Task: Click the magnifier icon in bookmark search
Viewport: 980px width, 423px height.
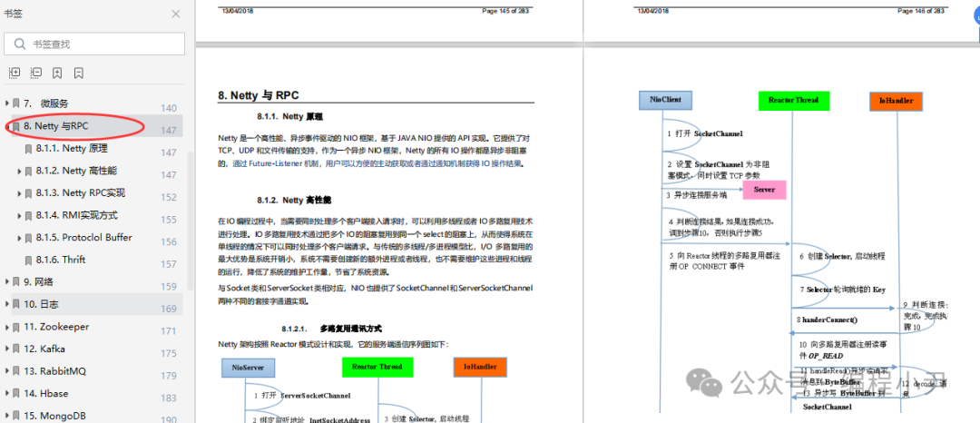Action: pos(21,44)
